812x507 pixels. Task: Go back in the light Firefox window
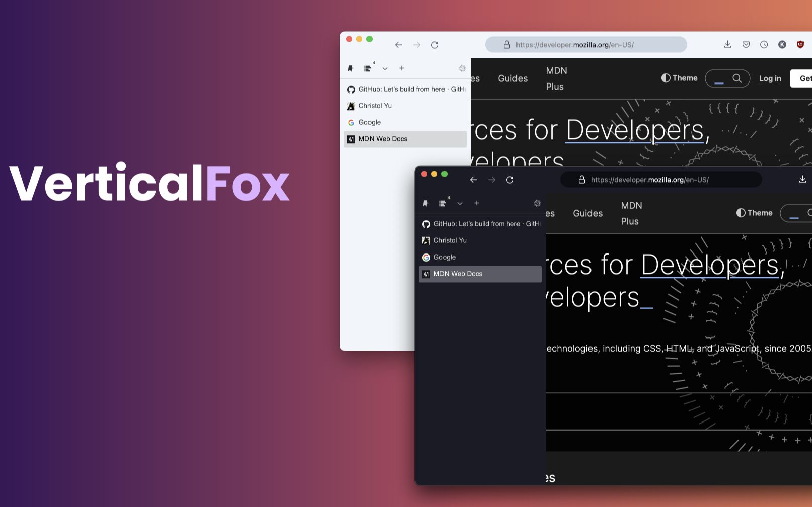(x=398, y=45)
